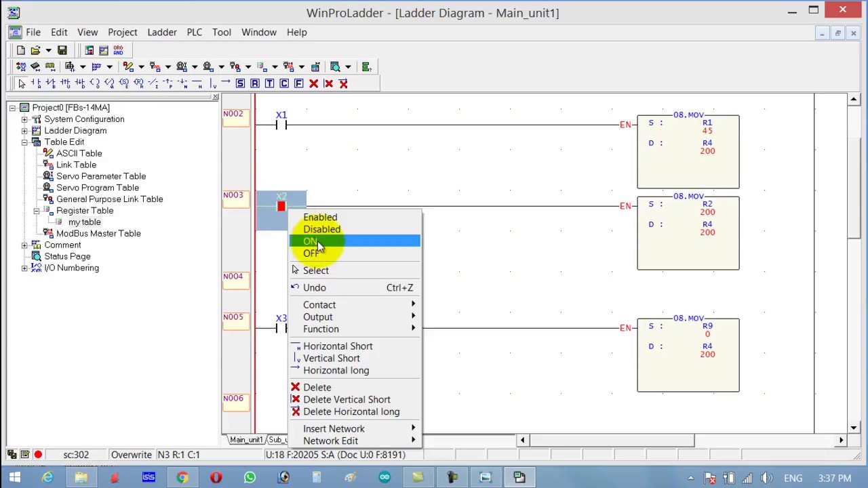Open Arduino IDE from the taskbar
The height and width of the screenshot is (488, 868).
pos(384,478)
